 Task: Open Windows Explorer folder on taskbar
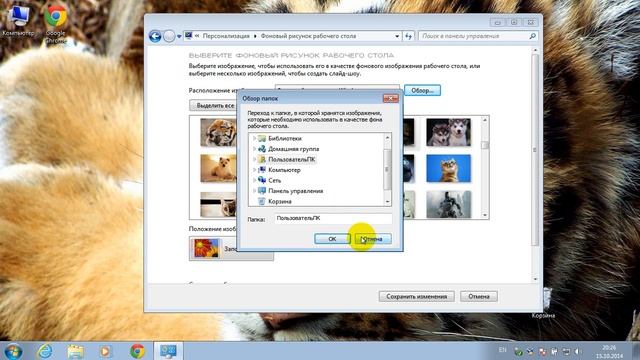[76, 351]
